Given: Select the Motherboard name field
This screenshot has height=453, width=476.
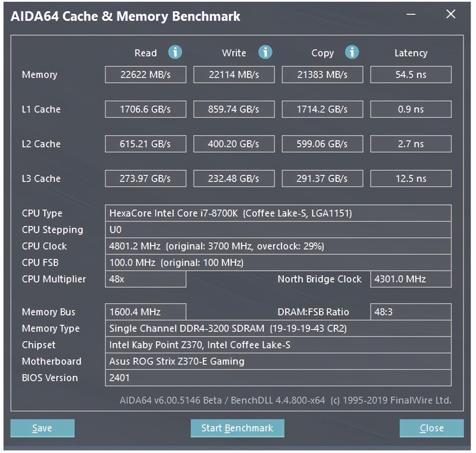Looking at the screenshot, I should tap(277, 361).
